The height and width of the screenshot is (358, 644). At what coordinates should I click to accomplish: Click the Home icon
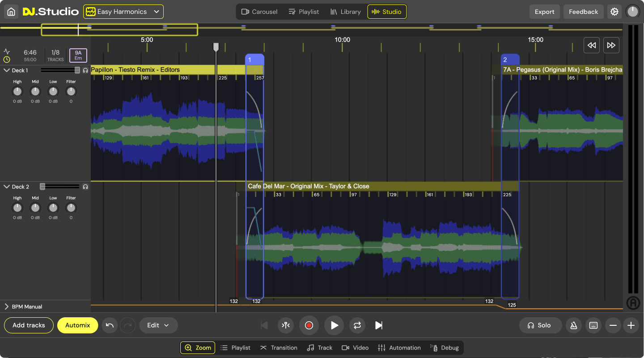(11, 12)
